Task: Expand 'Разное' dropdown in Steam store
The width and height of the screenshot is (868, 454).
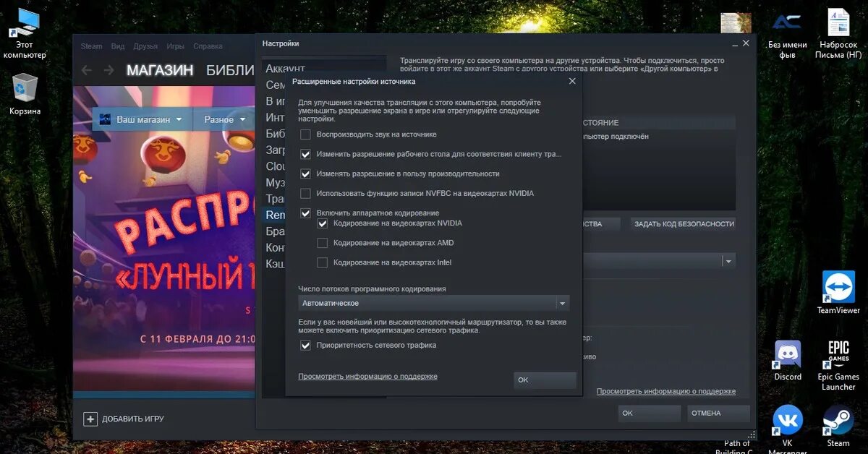Action: tap(242, 120)
